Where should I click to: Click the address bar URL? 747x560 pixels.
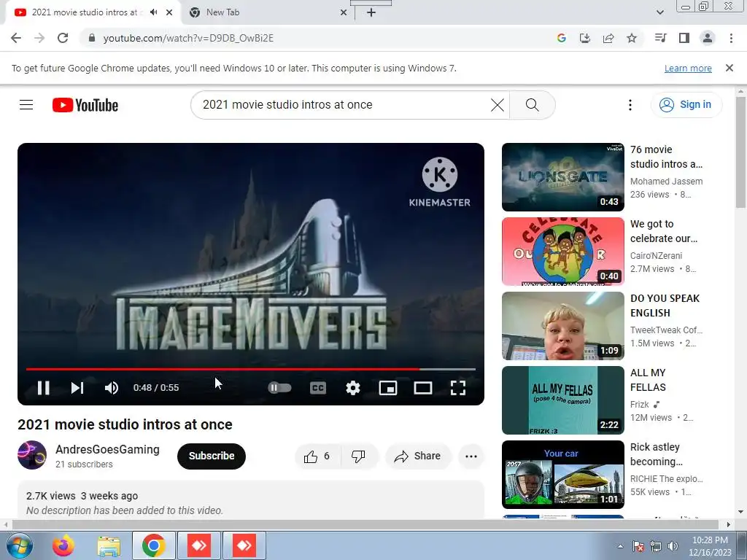[188, 38]
